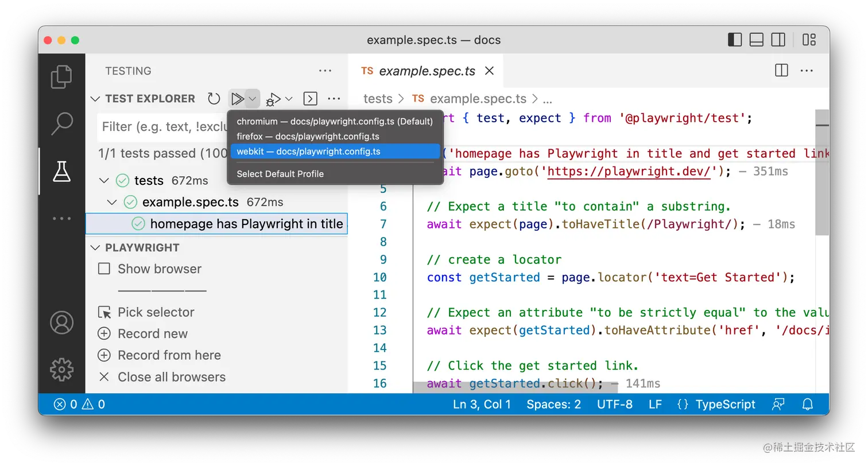Click line number 10 in gutter
The height and width of the screenshot is (466, 868).
click(380, 277)
